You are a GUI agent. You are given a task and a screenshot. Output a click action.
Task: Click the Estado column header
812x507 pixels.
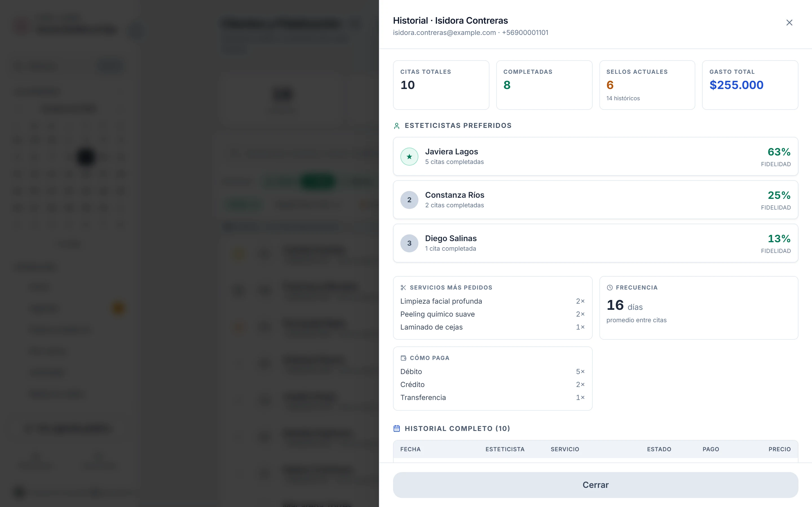click(659, 449)
